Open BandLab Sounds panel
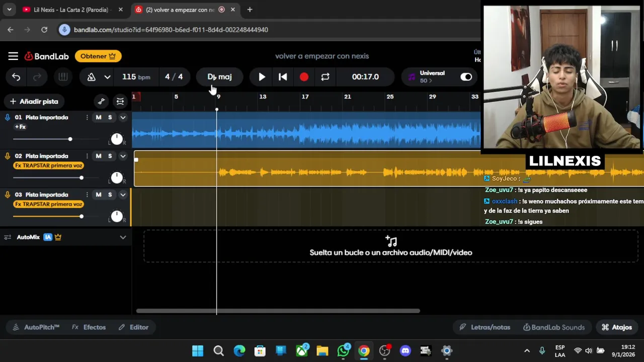 pyautogui.click(x=554, y=327)
